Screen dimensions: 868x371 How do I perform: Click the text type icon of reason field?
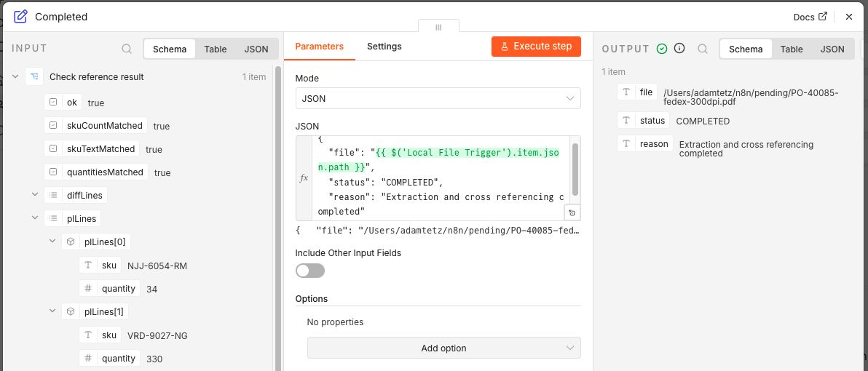626,144
